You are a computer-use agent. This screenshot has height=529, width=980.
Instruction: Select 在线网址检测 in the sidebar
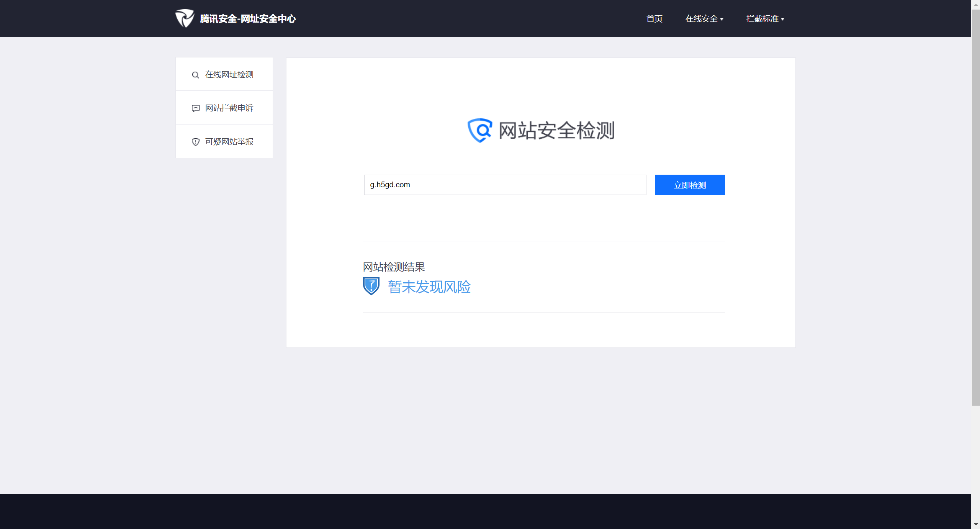point(229,75)
